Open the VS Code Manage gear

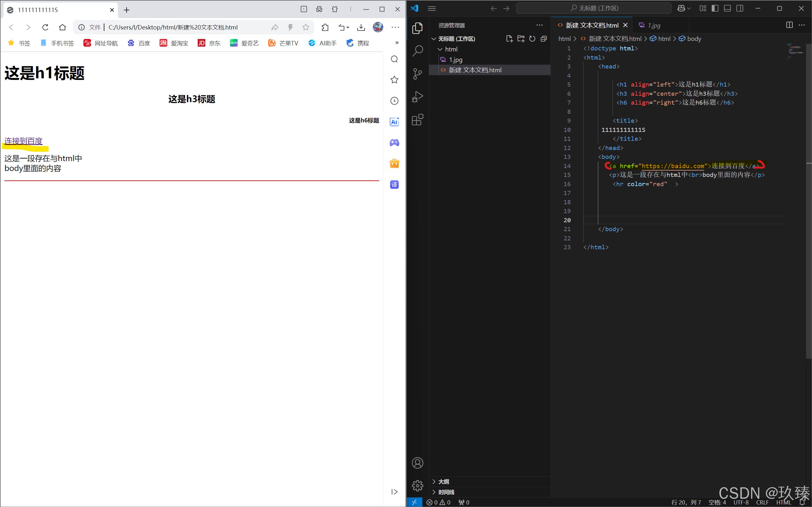tap(417, 485)
